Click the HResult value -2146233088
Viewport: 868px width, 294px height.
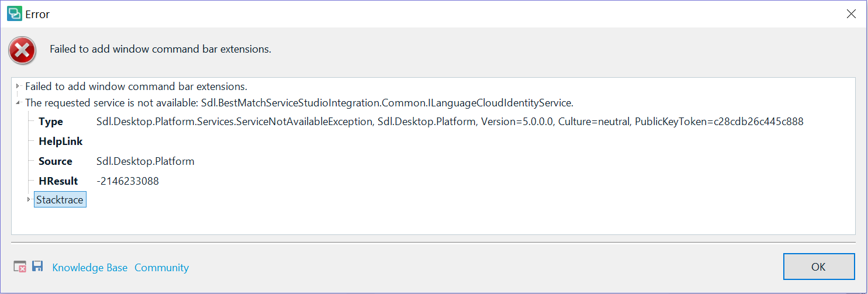pyautogui.click(x=127, y=181)
